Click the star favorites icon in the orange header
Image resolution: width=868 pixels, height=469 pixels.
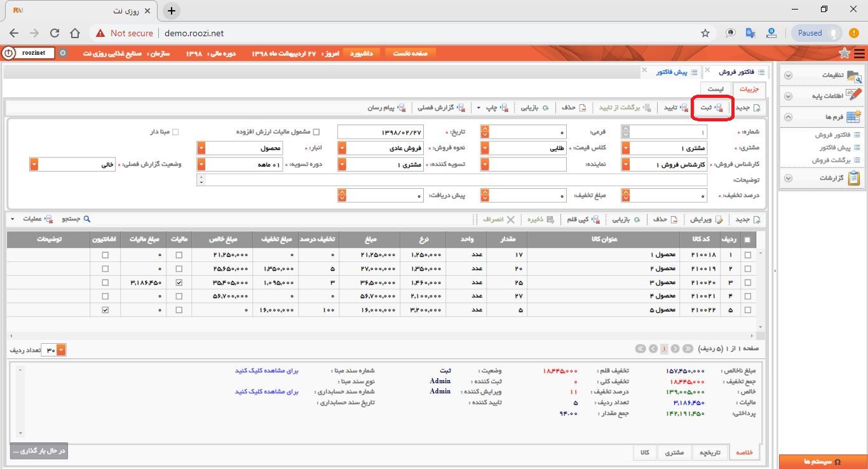click(844, 53)
